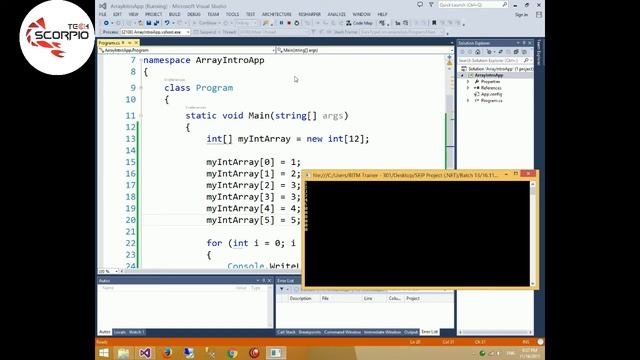Select the Program.cs editor tab

[109, 42]
